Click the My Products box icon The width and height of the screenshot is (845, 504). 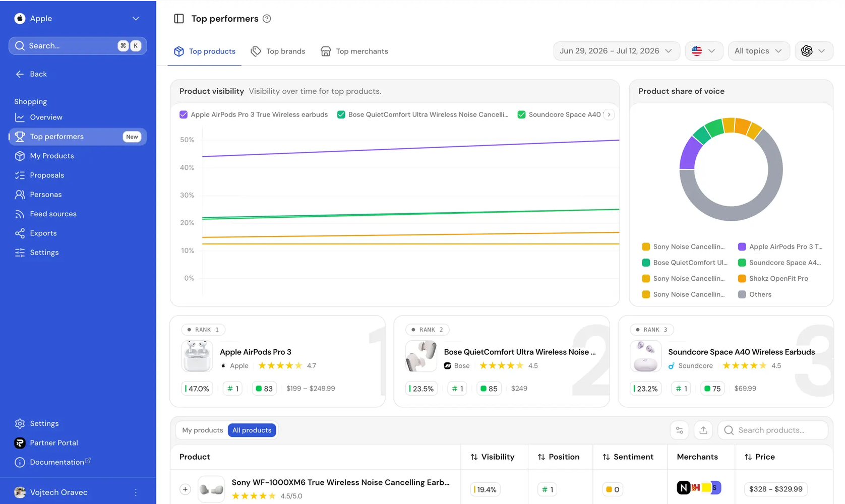20,156
